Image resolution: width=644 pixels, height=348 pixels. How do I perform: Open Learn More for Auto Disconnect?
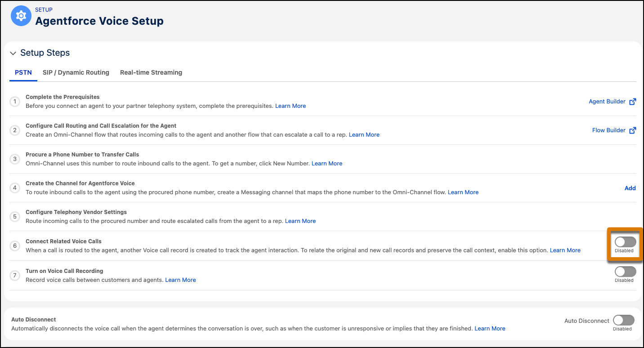click(x=490, y=329)
